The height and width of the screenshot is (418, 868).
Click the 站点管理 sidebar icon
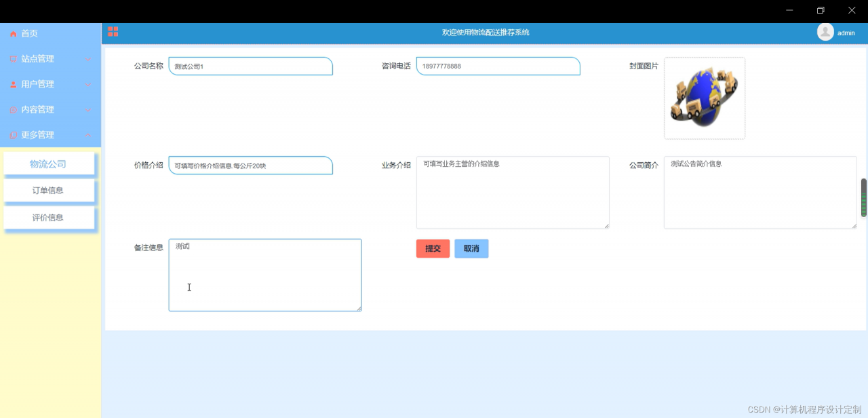click(14, 59)
